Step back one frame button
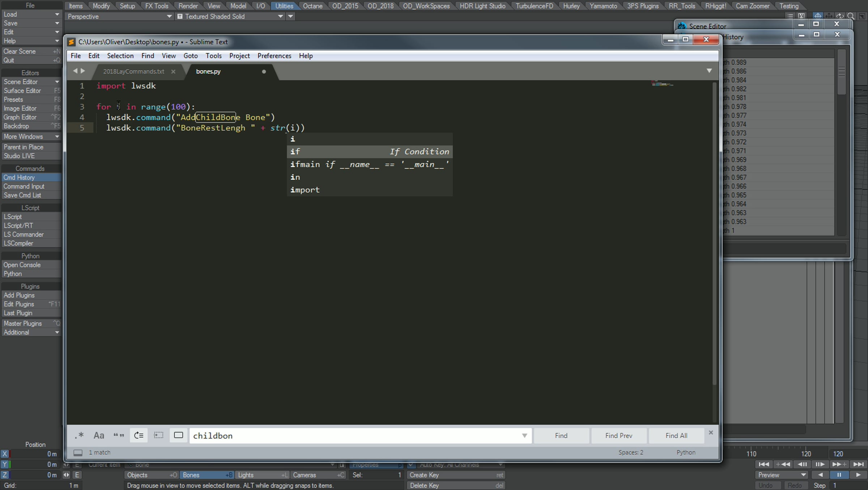Viewport: 868px width, 490px height. click(802, 464)
